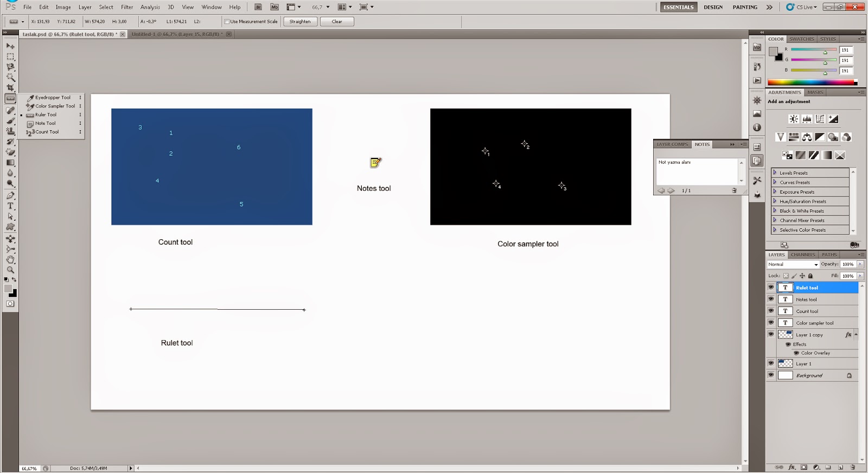This screenshot has height=473, width=868.
Task: Select the Lasso tool
Action: pos(10,67)
